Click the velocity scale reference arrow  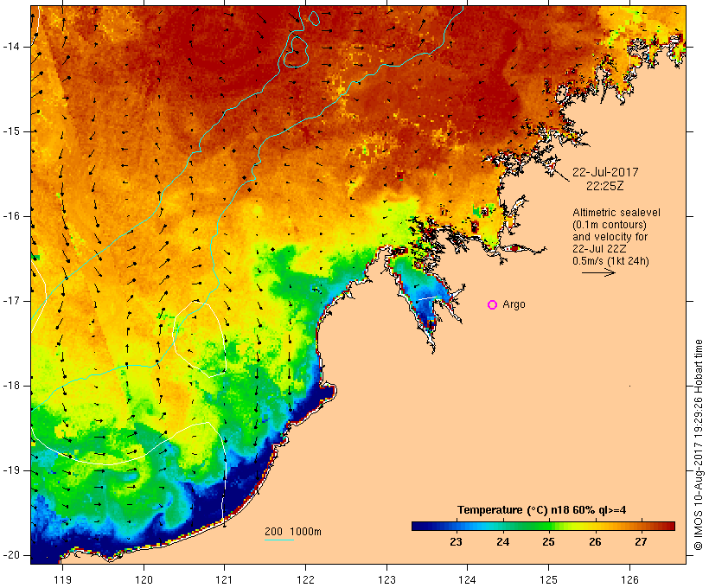point(598,272)
